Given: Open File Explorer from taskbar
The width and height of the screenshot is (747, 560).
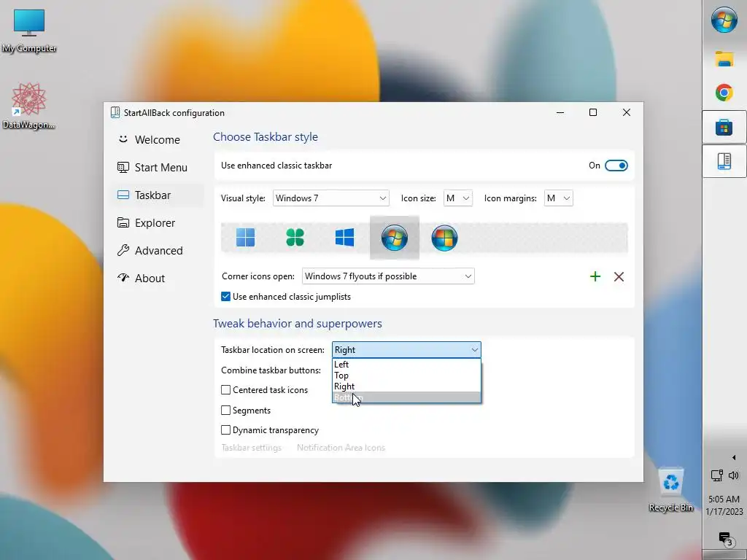Looking at the screenshot, I should pos(724,59).
